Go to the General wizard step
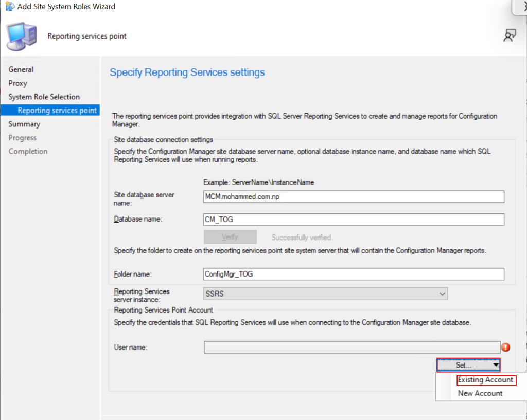 click(21, 69)
